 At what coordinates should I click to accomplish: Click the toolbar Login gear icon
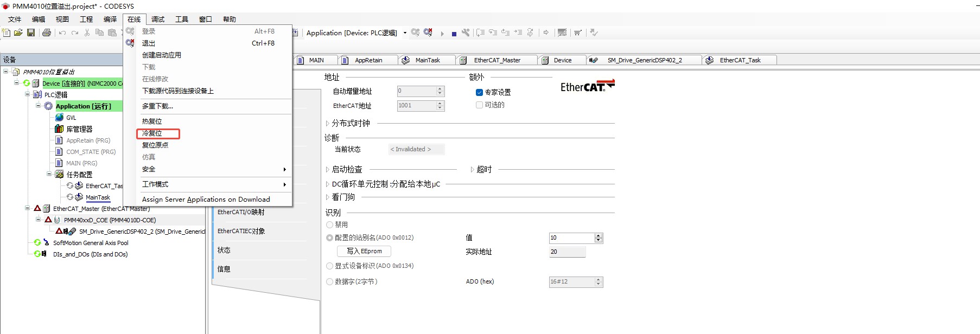pos(415,33)
